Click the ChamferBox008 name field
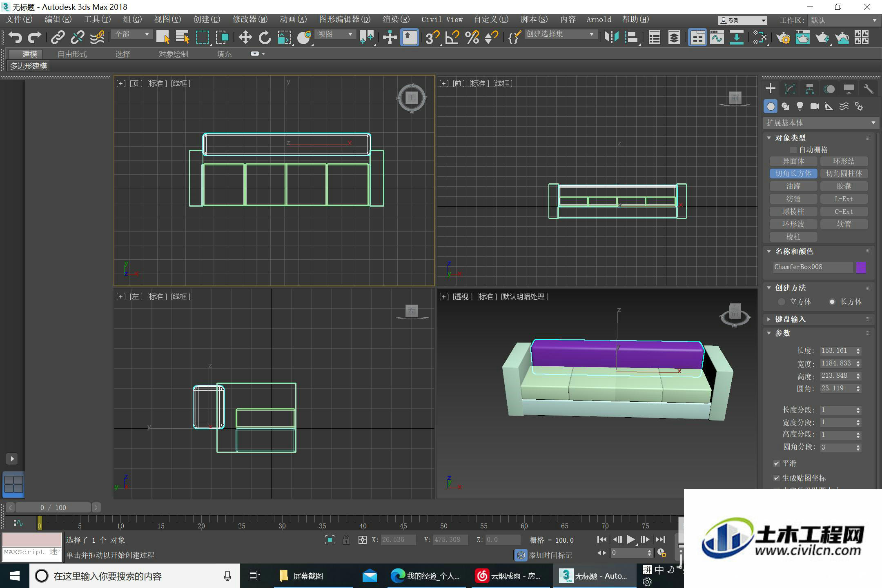This screenshot has width=882, height=588. [x=812, y=267]
